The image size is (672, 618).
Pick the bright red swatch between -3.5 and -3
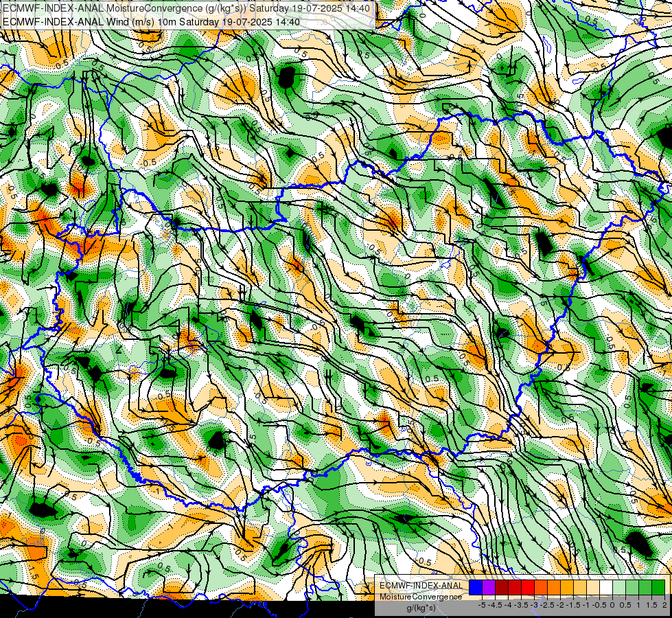528,587
